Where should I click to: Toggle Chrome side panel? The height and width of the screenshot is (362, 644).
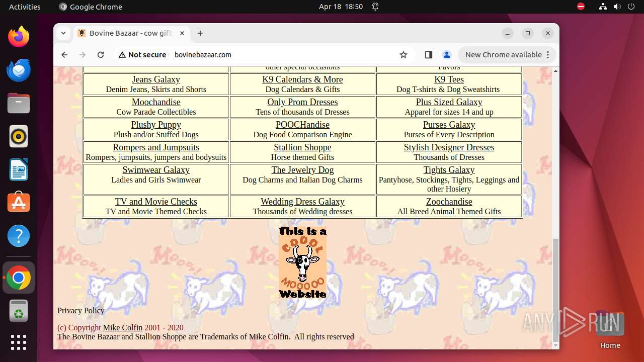[429, 55]
